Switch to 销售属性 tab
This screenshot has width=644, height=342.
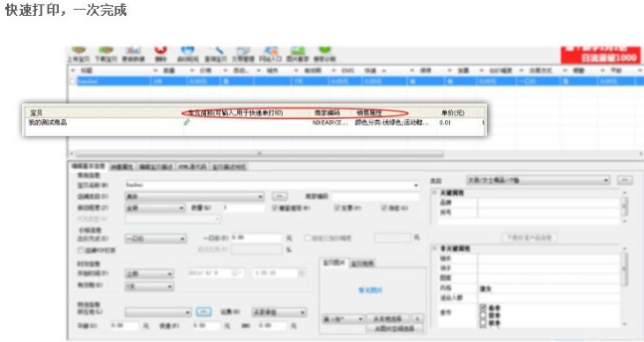[122, 167]
